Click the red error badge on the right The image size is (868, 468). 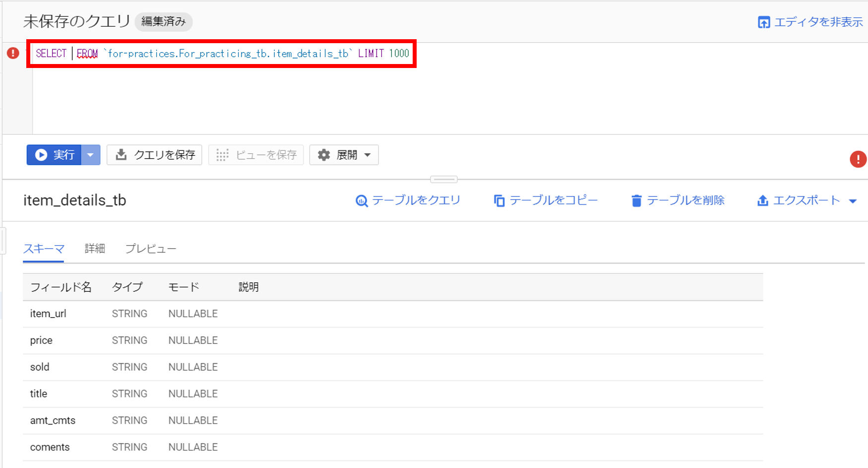pyautogui.click(x=859, y=159)
